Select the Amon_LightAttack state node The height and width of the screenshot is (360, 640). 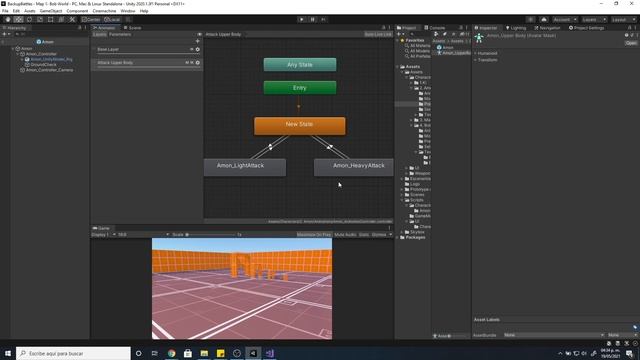click(x=245, y=167)
